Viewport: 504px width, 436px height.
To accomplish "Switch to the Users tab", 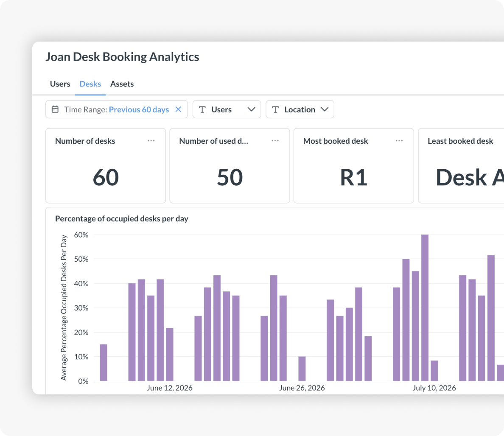I will pos(60,84).
